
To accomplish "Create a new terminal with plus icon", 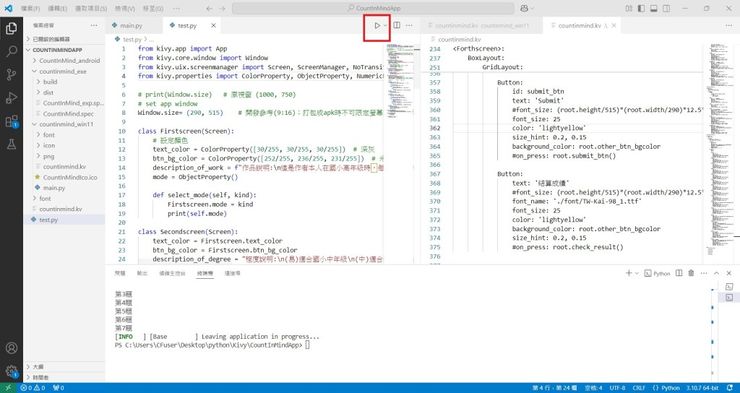I will (x=629, y=273).
